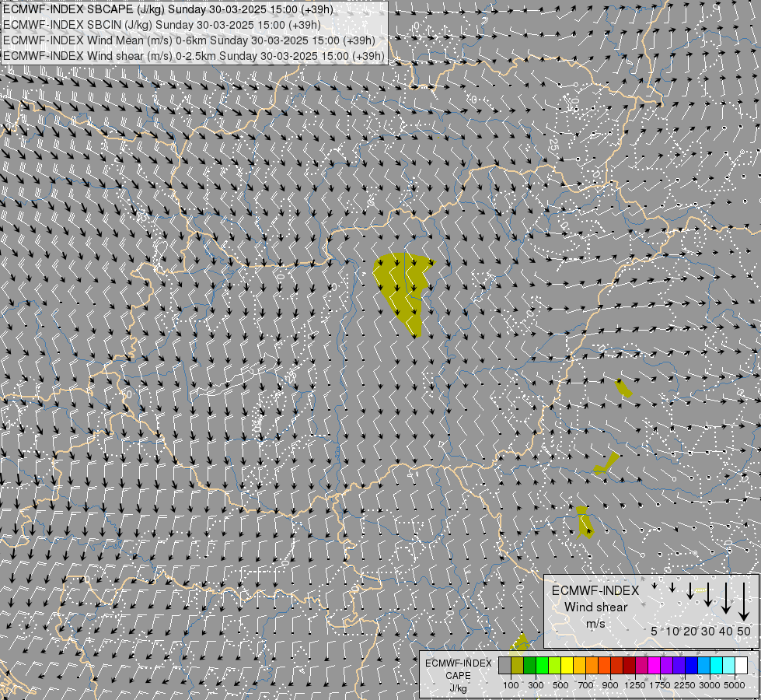Click the 5 m/s wind shear legend arrow
Screen dimensions: 761x700
point(655,586)
